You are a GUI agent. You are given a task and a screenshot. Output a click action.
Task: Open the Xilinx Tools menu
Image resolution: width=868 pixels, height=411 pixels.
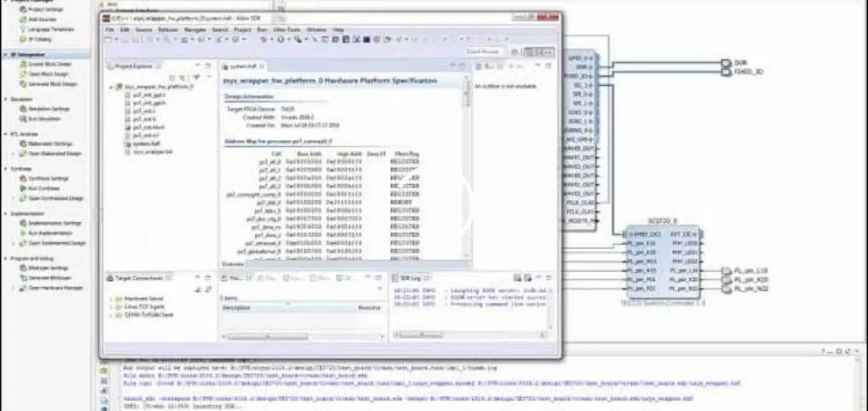coord(286,29)
